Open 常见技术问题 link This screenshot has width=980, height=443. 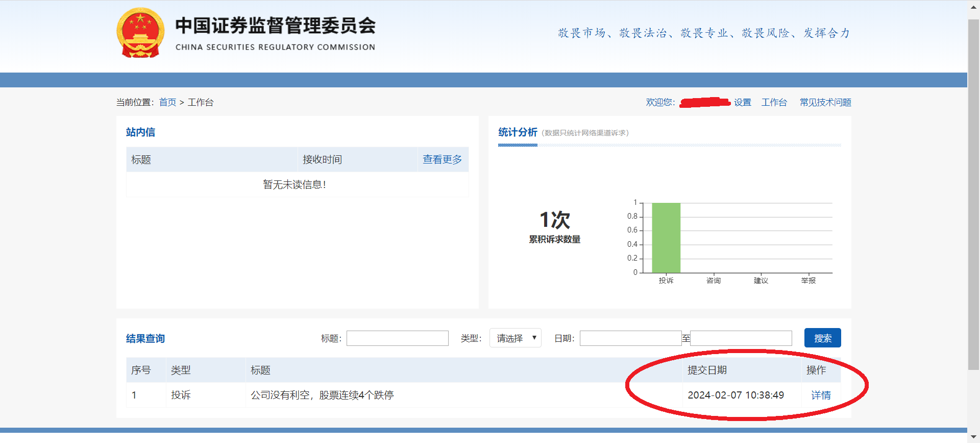point(825,102)
